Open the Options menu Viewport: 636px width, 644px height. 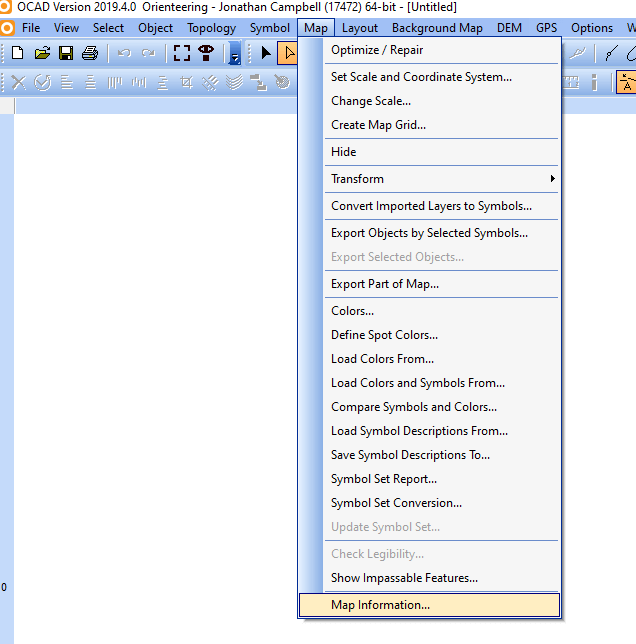[592, 28]
